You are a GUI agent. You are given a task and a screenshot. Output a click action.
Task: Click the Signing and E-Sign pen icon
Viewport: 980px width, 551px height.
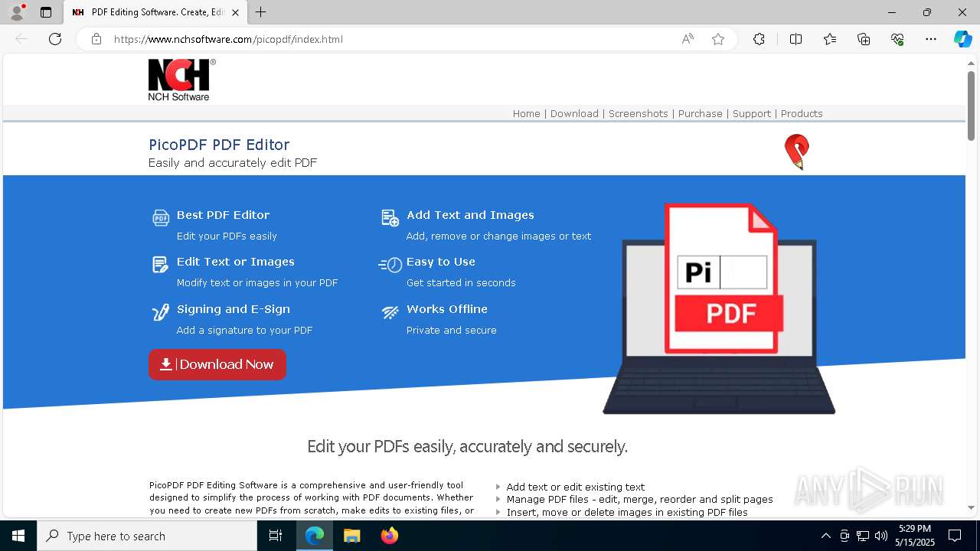click(161, 312)
